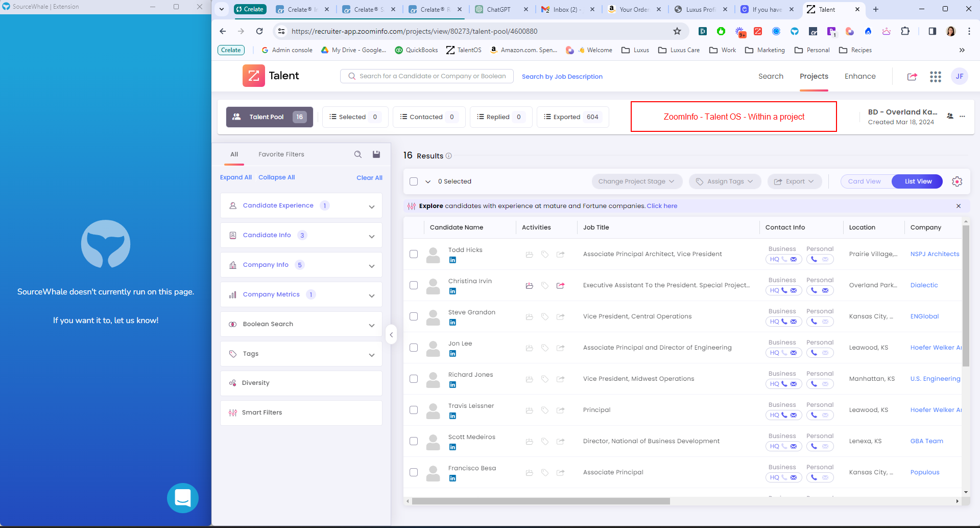The height and width of the screenshot is (528, 980).
Task: Open the apps grid icon in header
Action: pyautogui.click(x=935, y=77)
